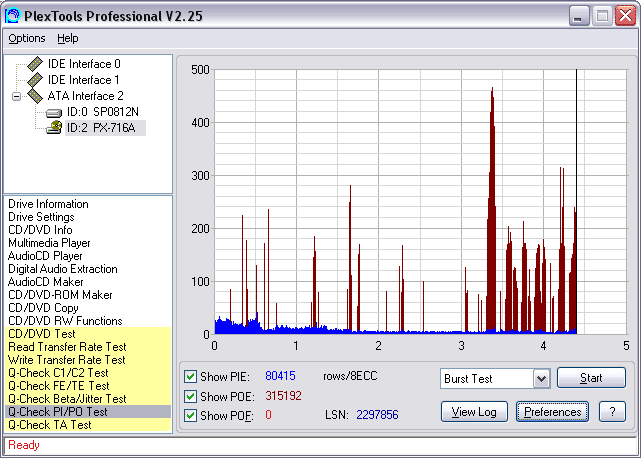Toggle the Show POE checkbox

(190, 396)
